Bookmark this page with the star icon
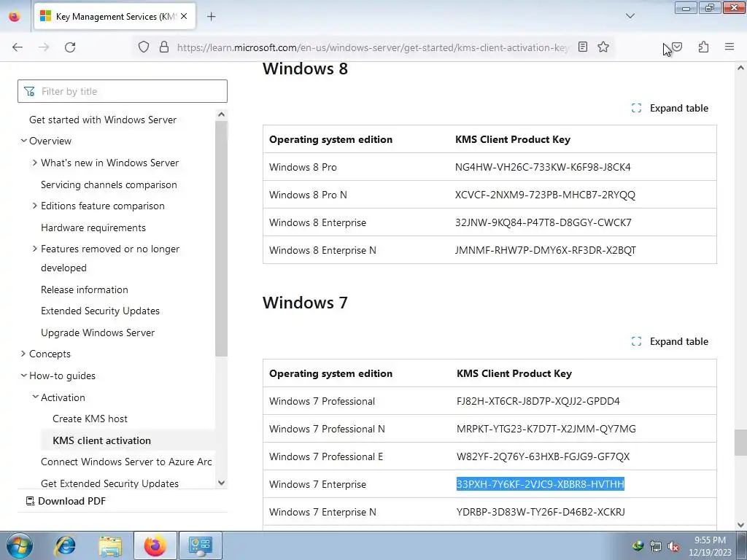Viewport: 747px width, 560px height. pyautogui.click(x=603, y=47)
